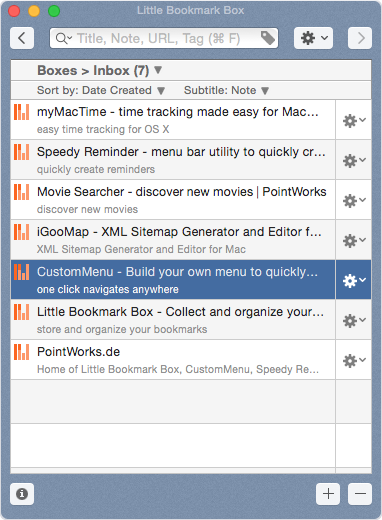Click note 'Home of Little Bookmark Box, CustomMenu...'

(x=178, y=369)
